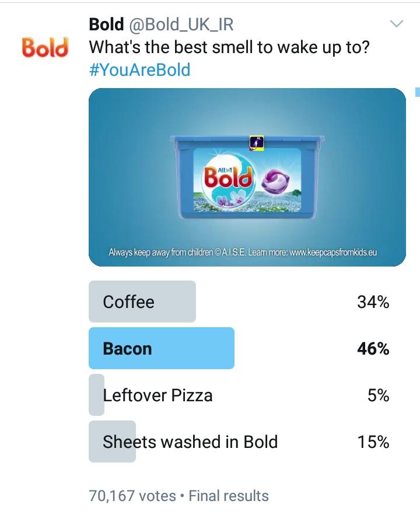Click the safety icon on the box lid
This screenshot has width=420, height=515.
tap(257, 142)
